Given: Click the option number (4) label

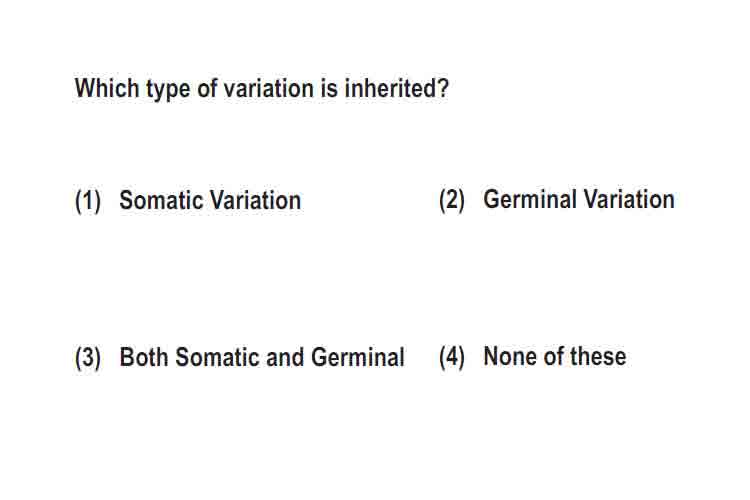Looking at the screenshot, I should click(452, 357).
